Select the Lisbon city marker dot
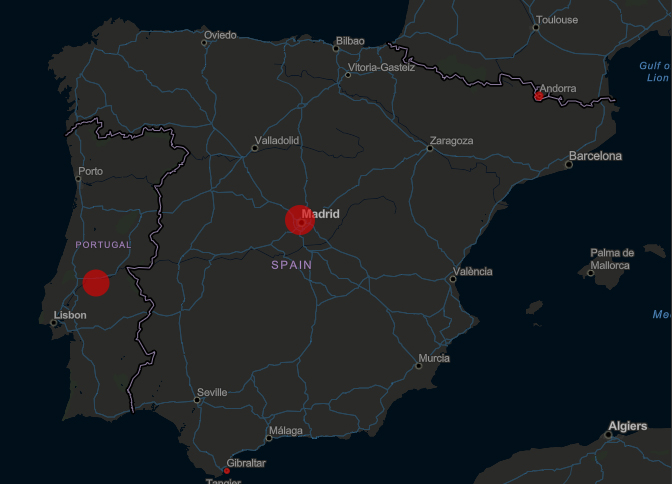 pyautogui.click(x=54, y=323)
